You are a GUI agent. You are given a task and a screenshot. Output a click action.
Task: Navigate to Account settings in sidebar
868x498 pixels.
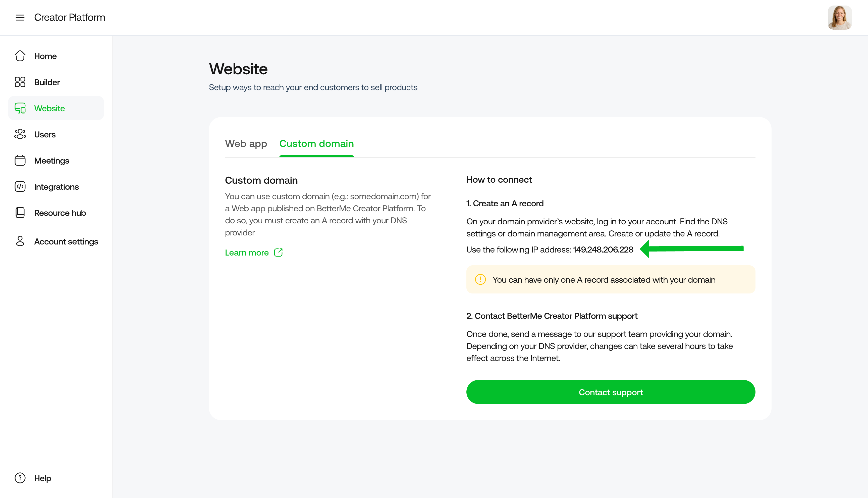tap(66, 241)
